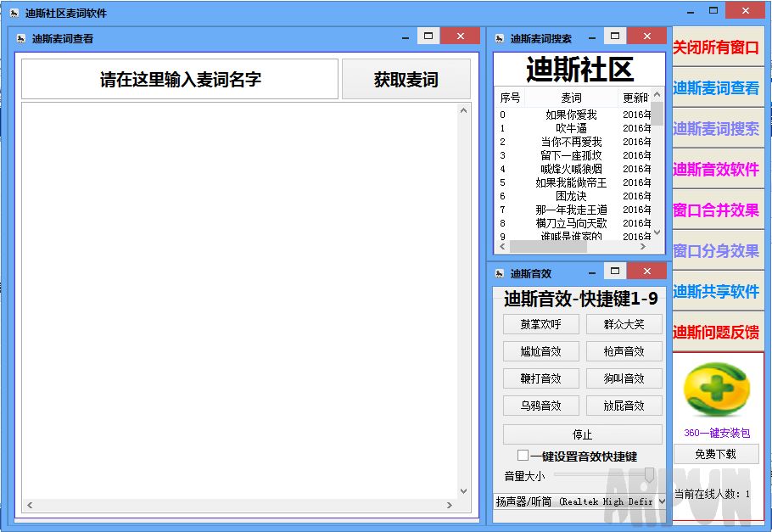Click the lyric list scroll-left arrow
This screenshot has height=532, width=772.
point(502,246)
